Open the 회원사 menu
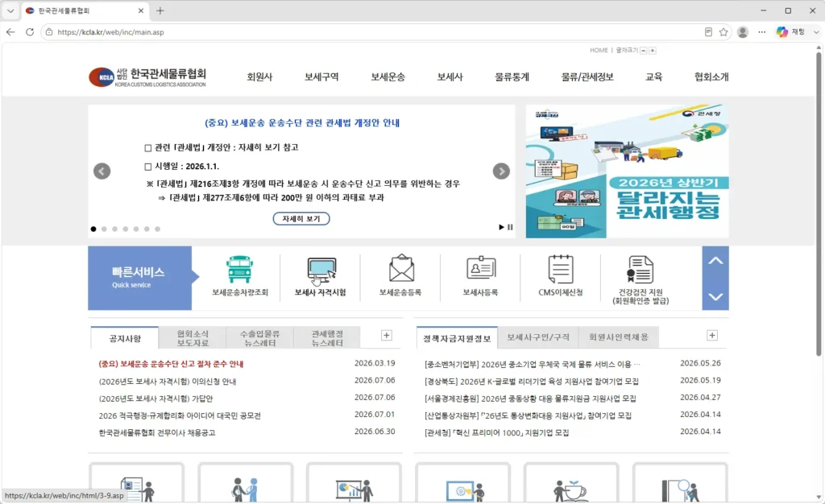The image size is (825, 504). (x=259, y=77)
